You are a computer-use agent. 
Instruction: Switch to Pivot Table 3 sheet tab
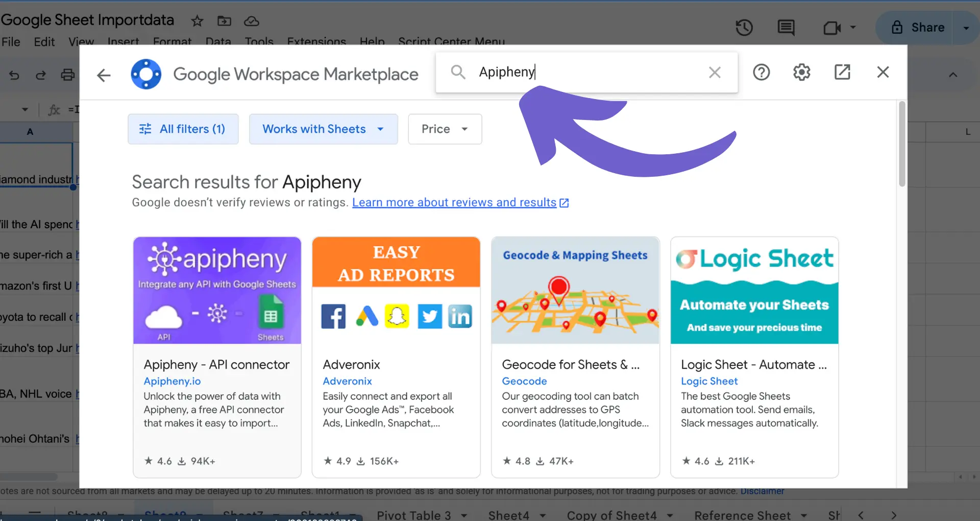(x=414, y=515)
